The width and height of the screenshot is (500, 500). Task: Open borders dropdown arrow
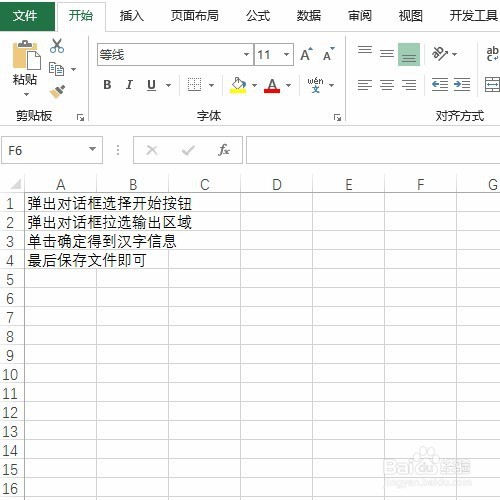click(x=211, y=85)
